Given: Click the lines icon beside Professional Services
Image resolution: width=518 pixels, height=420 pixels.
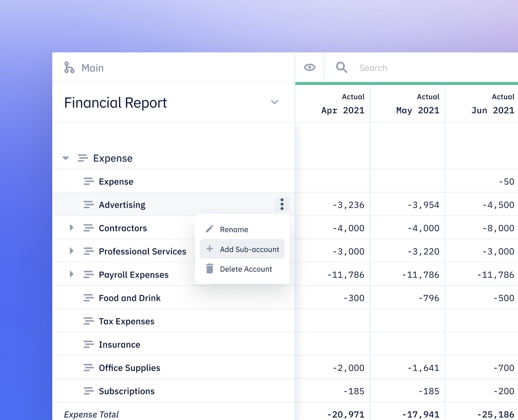Looking at the screenshot, I should [x=89, y=251].
